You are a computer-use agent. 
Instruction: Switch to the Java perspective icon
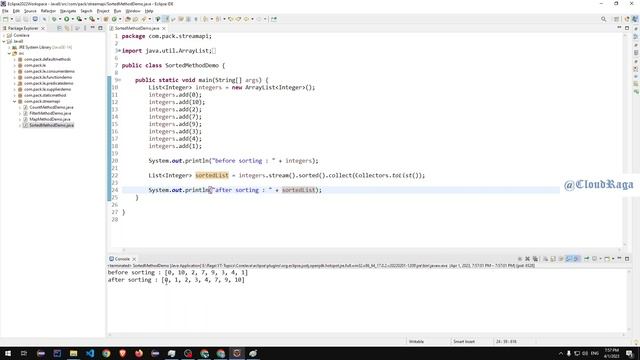(635, 19)
